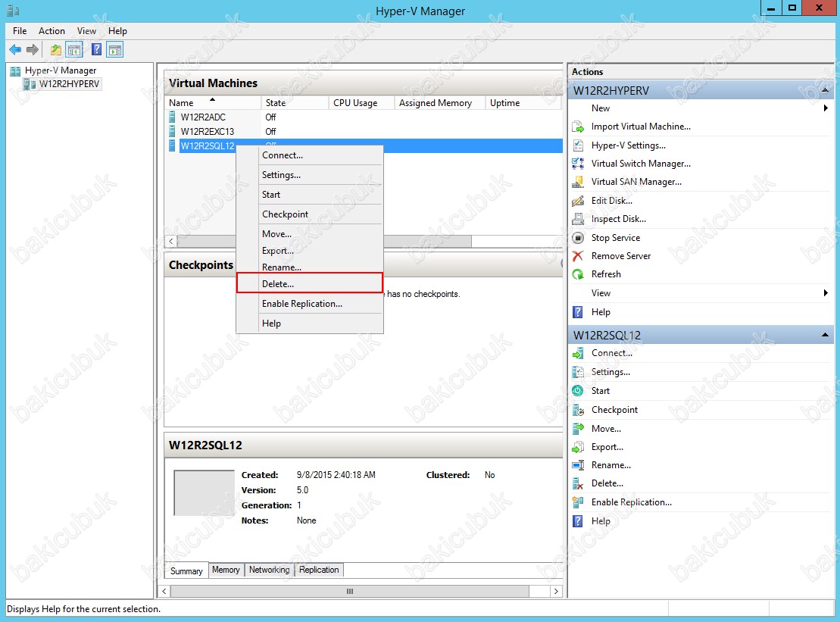Switch to the Replication tab

point(320,570)
